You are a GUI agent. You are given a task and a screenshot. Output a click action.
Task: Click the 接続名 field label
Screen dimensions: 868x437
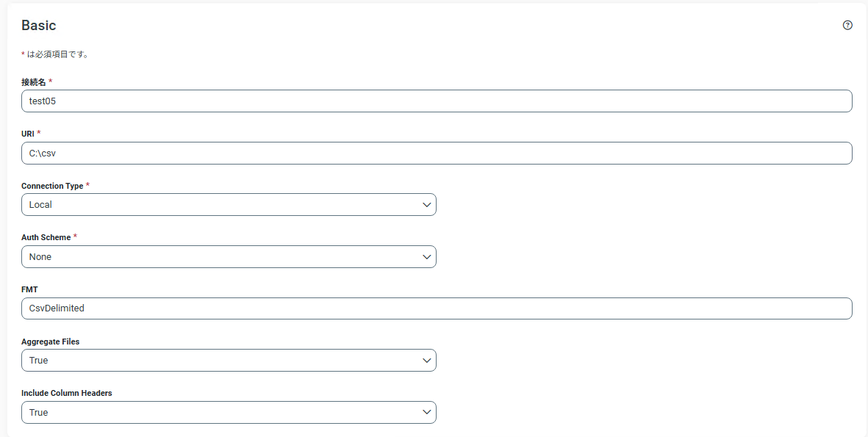(x=34, y=82)
